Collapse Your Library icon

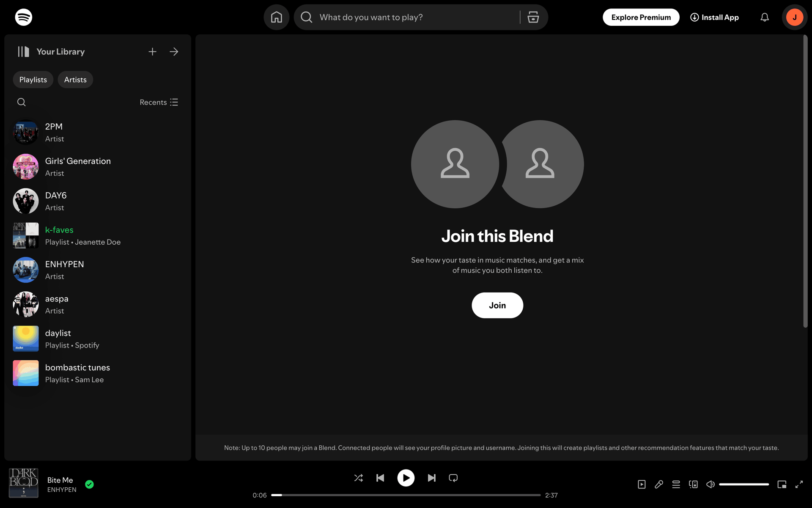pos(23,52)
